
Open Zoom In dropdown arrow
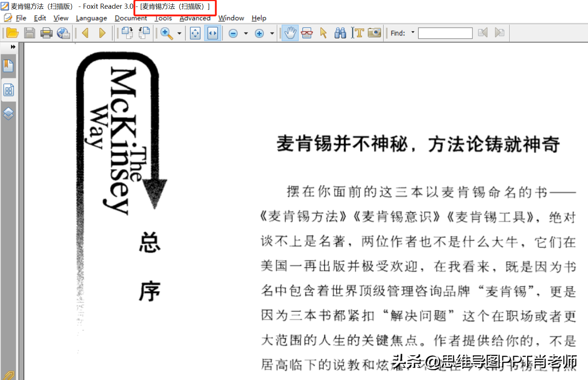click(x=272, y=33)
